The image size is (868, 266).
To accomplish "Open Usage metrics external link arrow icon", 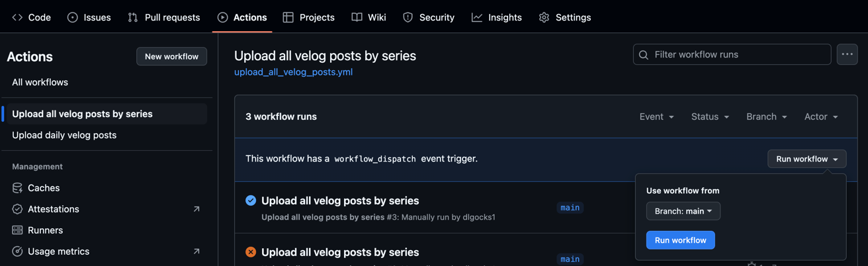I will click(x=196, y=251).
